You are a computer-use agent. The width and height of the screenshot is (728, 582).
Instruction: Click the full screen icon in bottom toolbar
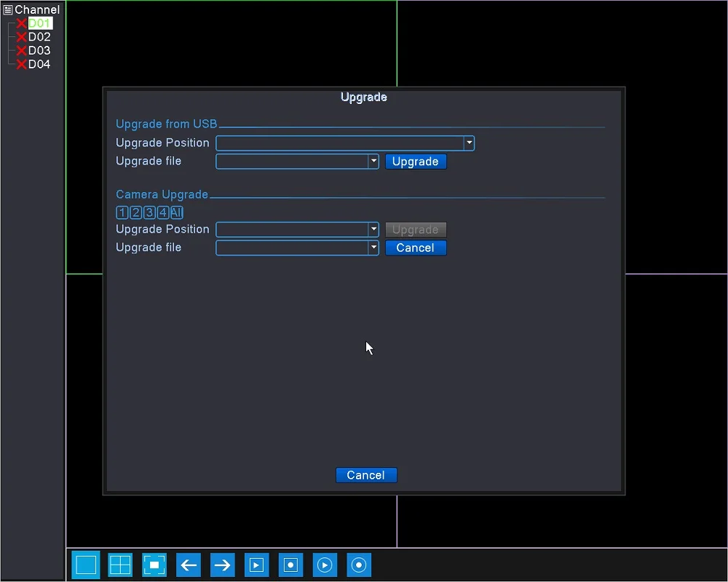coord(154,565)
